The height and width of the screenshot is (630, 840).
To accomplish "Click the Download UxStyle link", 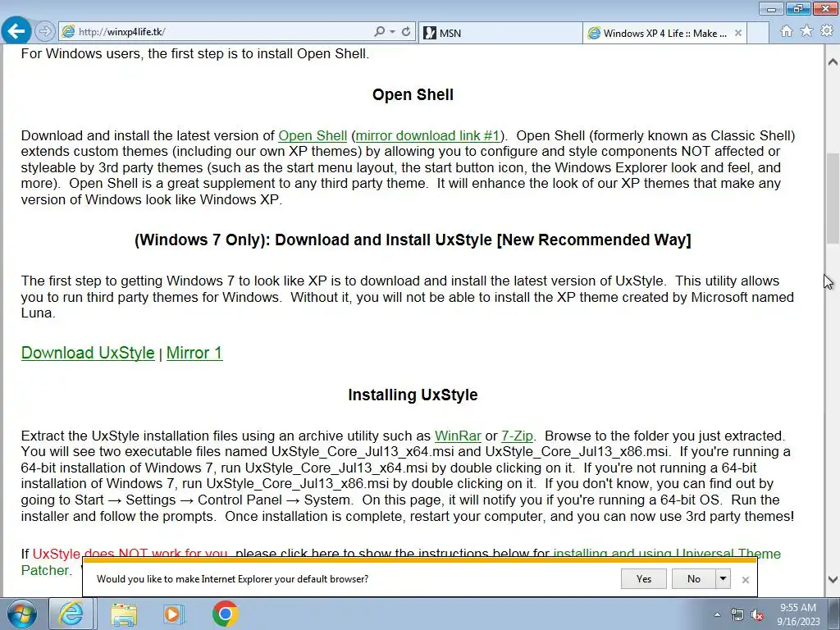I will [88, 353].
